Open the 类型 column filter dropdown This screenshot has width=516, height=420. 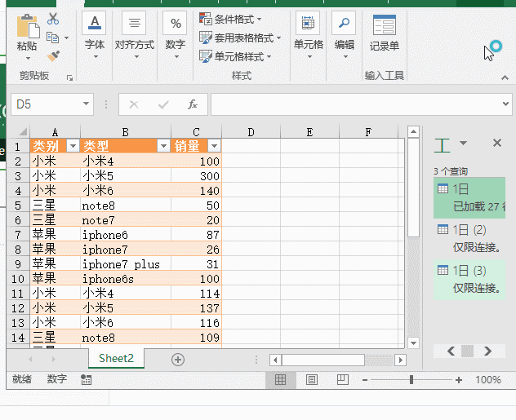[x=163, y=146]
